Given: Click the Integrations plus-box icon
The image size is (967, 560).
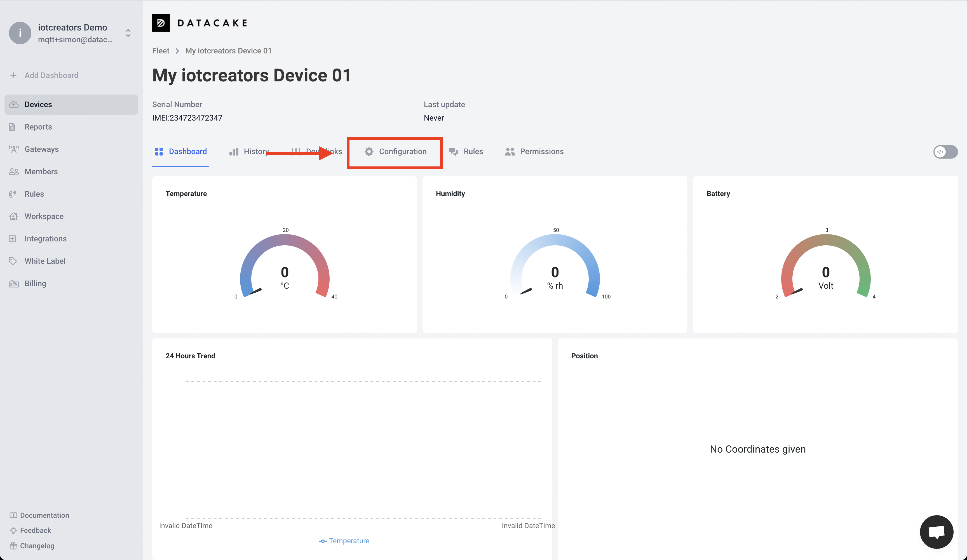Looking at the screenshot, I should [x=13, y=239].
